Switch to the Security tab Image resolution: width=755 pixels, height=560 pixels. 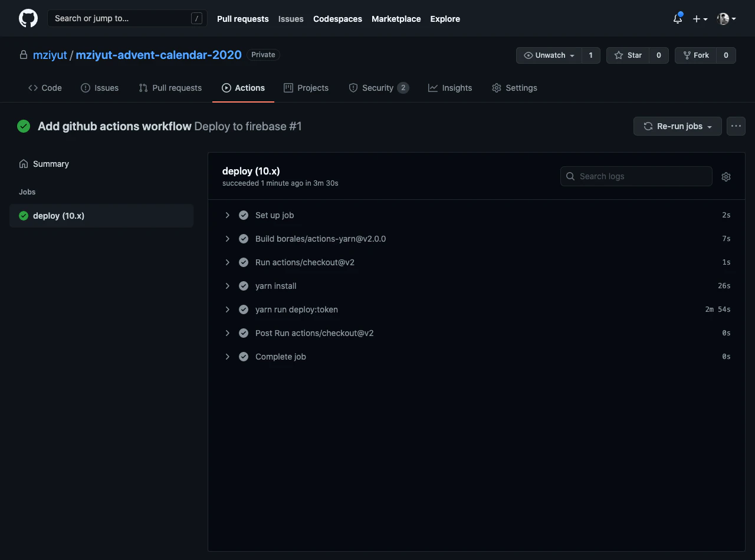pos(379,87)
